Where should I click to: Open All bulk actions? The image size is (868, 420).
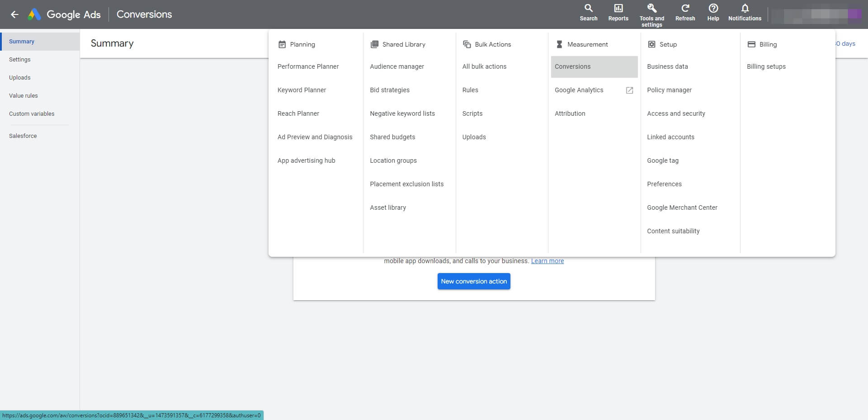tap(484, 66)
